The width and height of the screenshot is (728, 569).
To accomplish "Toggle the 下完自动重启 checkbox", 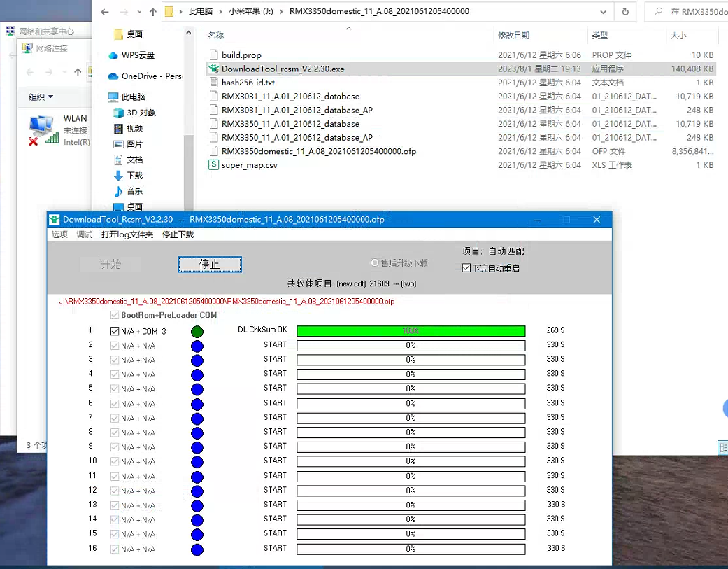I will [466, 268].
